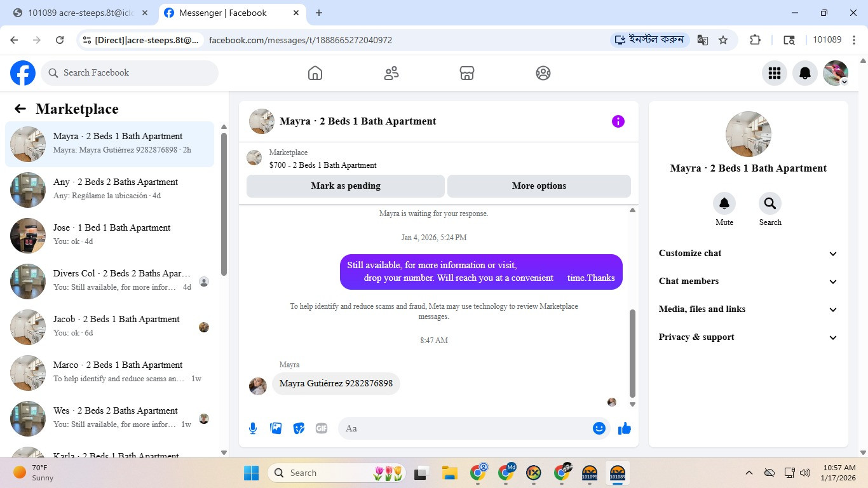Open the clock showing 10:57 AM
The height and width of the screenshot is (488, 868).
(x=838, y=473)
